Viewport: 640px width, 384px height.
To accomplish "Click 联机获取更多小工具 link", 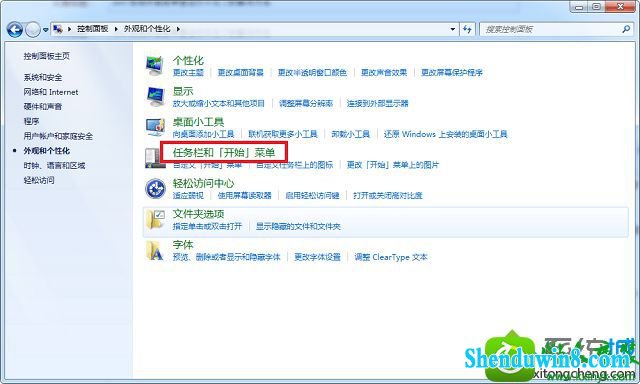I will (283, 134).
